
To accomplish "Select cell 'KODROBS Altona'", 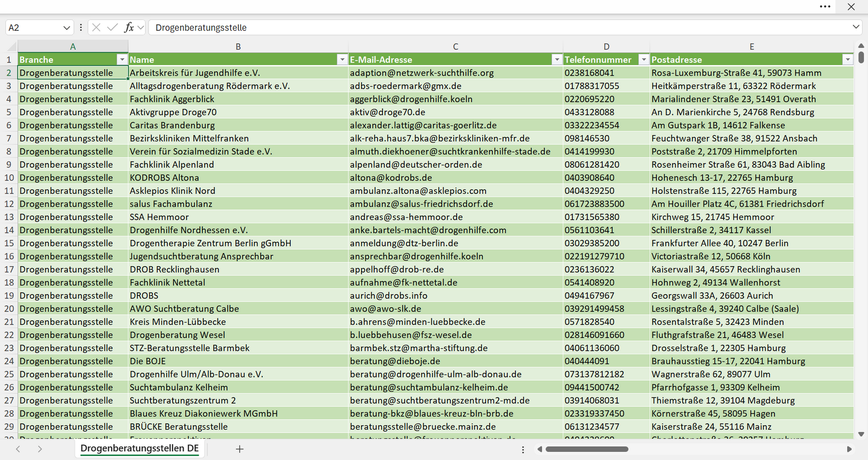I will 238,177.
